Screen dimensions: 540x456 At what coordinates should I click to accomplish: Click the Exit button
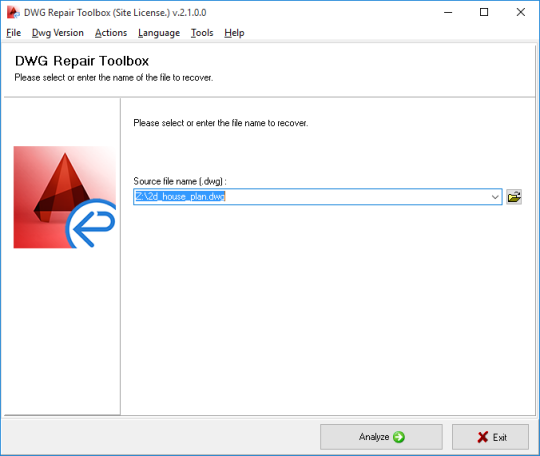pyautogui.click(x=490, y=437)
